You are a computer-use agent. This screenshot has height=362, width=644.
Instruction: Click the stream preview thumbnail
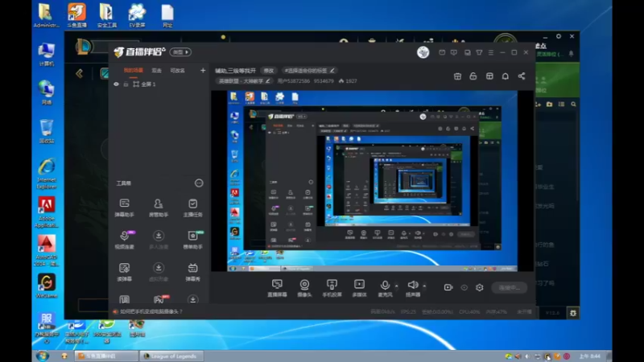tap(373, 181)
